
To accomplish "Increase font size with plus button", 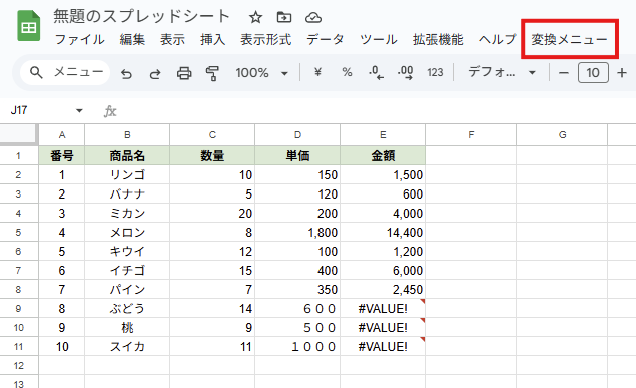I will pyautogui.click(x=622, y=73).
